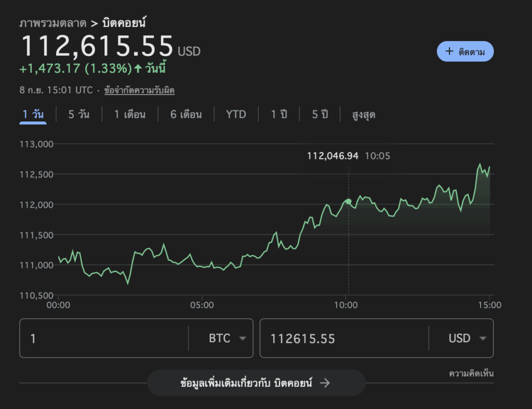
Task: Open the ข้อจำกัดความรับผิด disclaimer link
Action: 139,90
